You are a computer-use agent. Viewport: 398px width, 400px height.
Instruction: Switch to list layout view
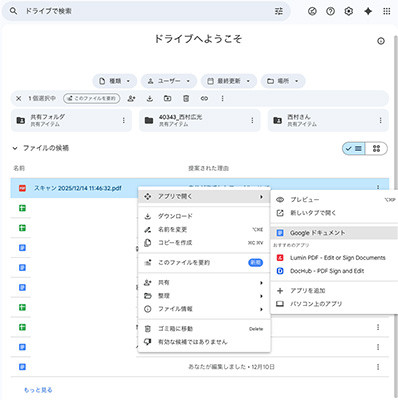pyautogui.click(x=354, y=148)
